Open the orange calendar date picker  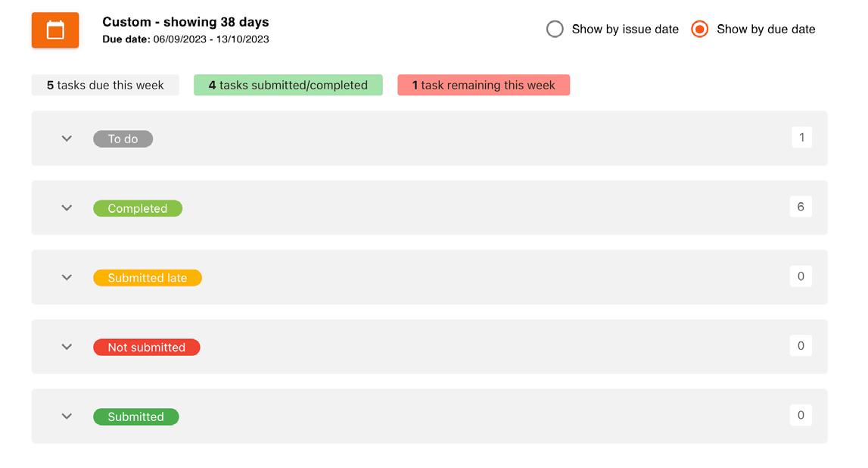[x=55, y=30]
